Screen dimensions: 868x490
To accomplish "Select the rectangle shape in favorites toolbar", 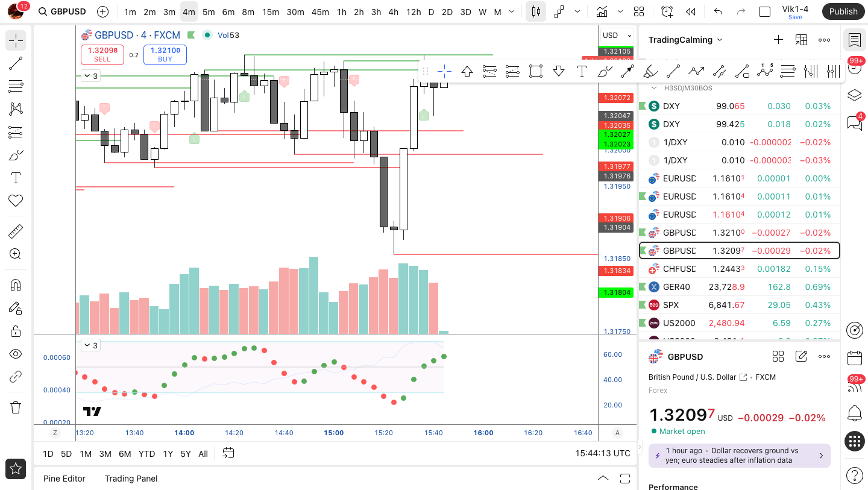I will tap(535, 71).
